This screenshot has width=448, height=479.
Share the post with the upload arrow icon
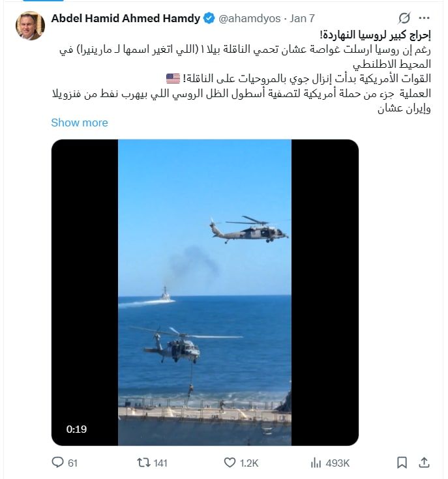pyautogui.click(x=424, y=463)
